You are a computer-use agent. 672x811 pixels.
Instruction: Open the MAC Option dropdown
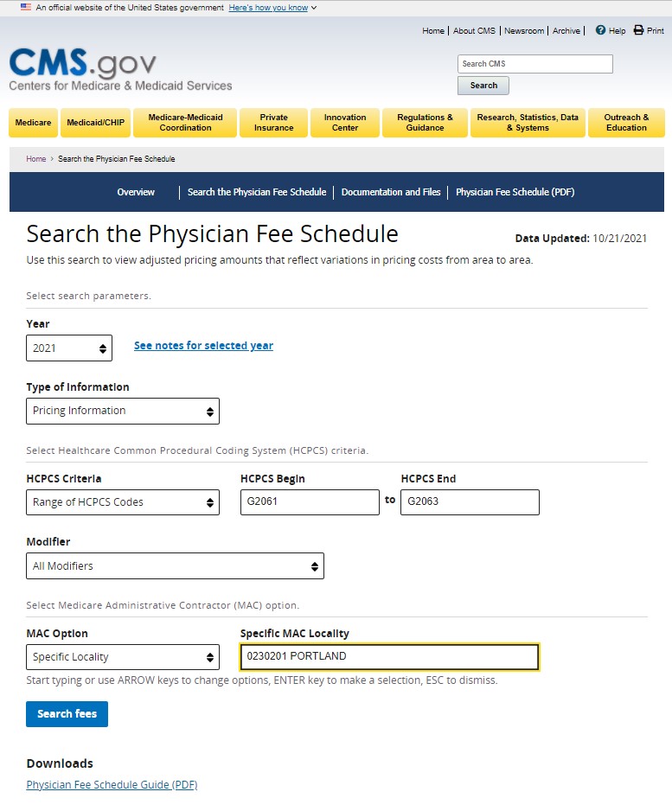click(122, 656)
